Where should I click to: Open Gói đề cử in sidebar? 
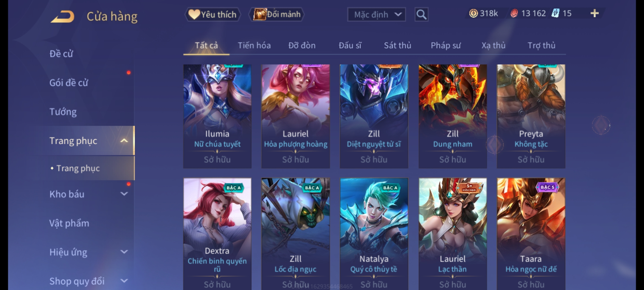tap(69, 83)
